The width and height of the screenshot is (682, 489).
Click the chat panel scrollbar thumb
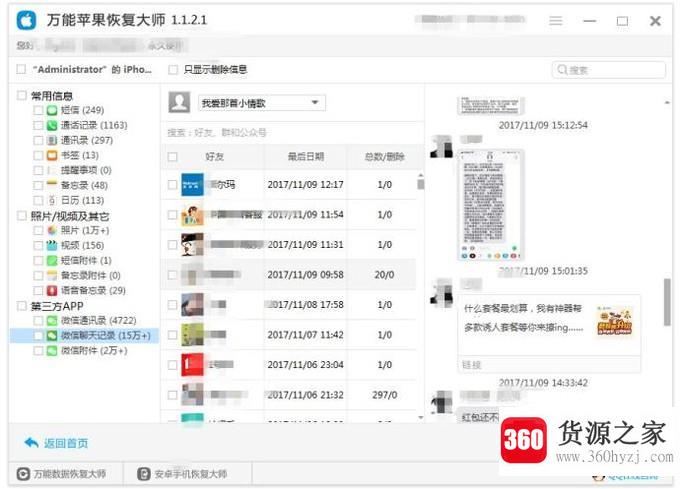click(x=667, y=302)
